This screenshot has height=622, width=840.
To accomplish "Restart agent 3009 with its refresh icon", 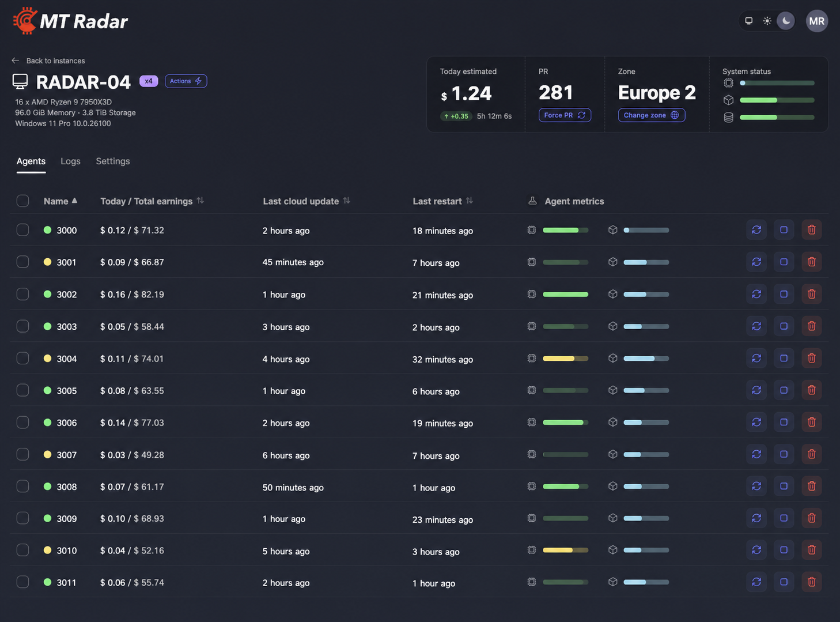I will 756,518.
